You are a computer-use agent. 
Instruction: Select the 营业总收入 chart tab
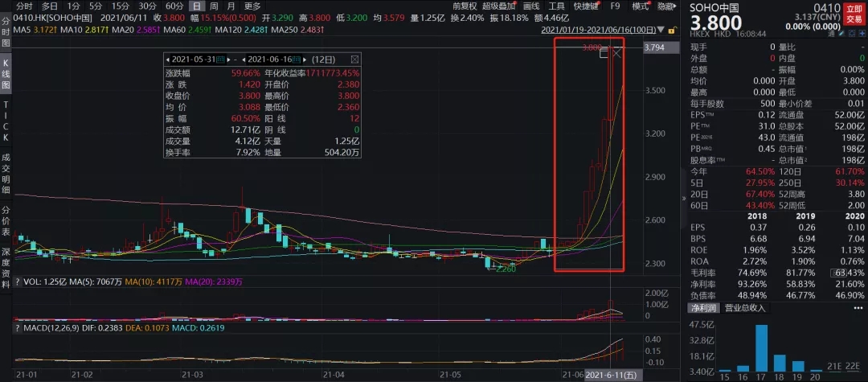click(x=746, y=308)
